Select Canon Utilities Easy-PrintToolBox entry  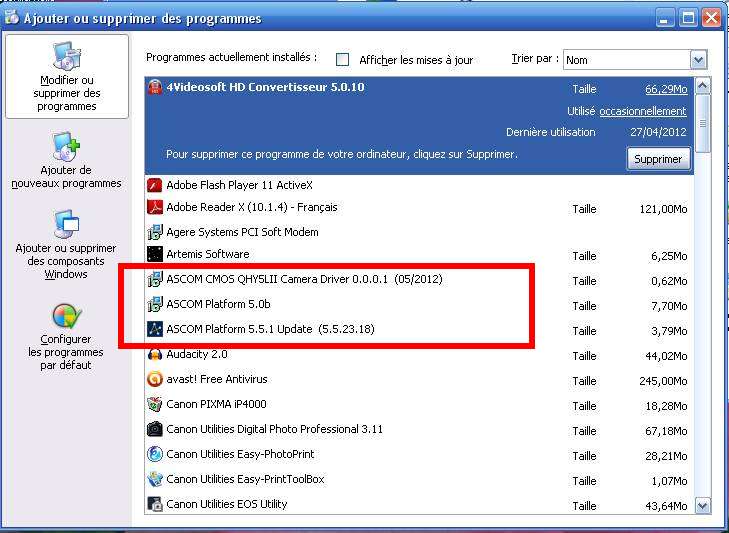tap(419, 479)
